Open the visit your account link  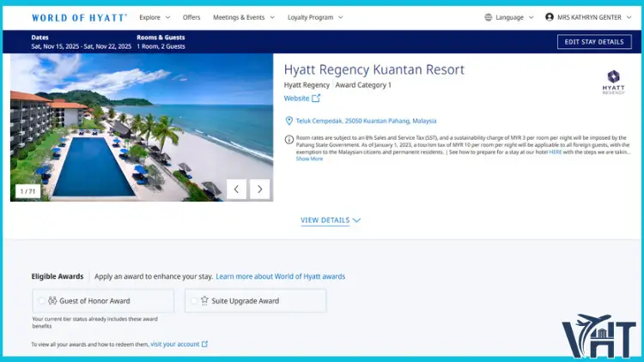pos(174,344)
